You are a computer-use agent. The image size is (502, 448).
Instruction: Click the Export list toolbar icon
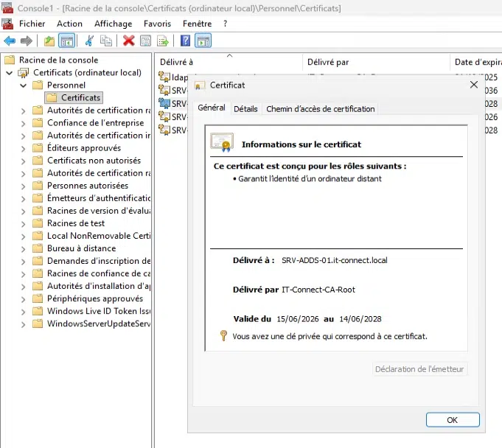(163, 41)
